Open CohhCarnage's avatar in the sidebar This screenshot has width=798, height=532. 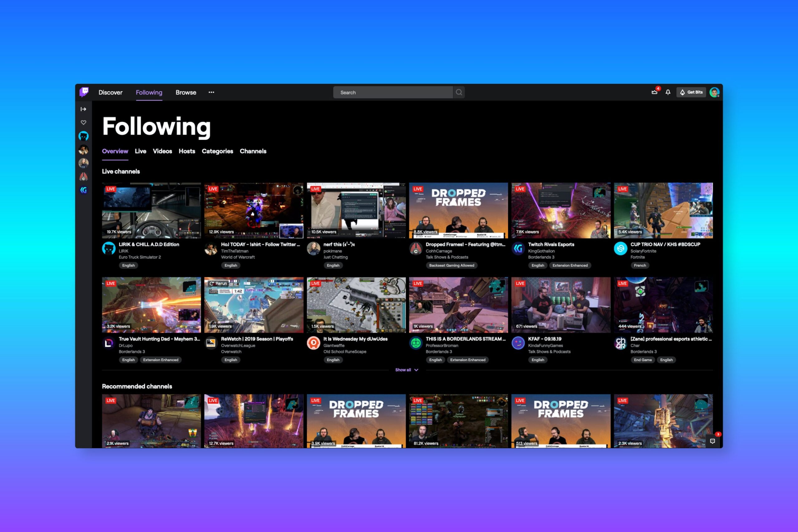click(84, 177)
